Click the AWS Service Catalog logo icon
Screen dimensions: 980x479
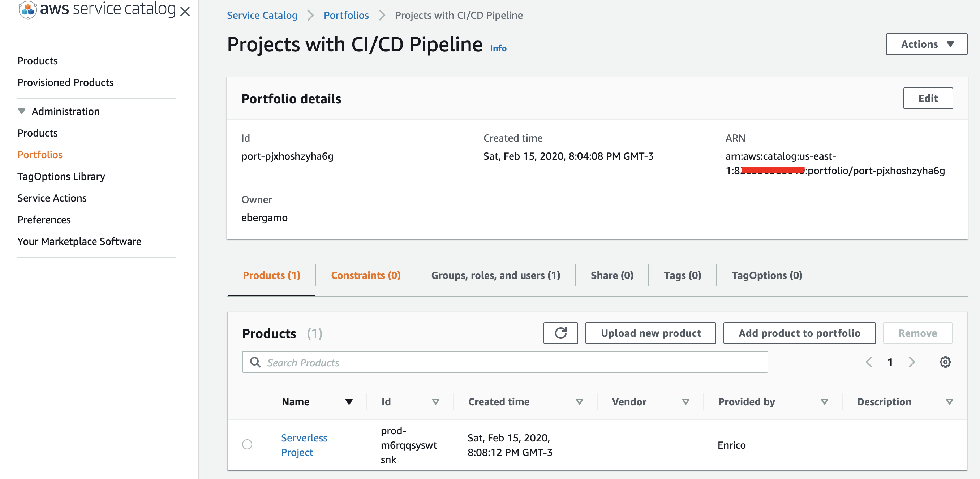27,10
